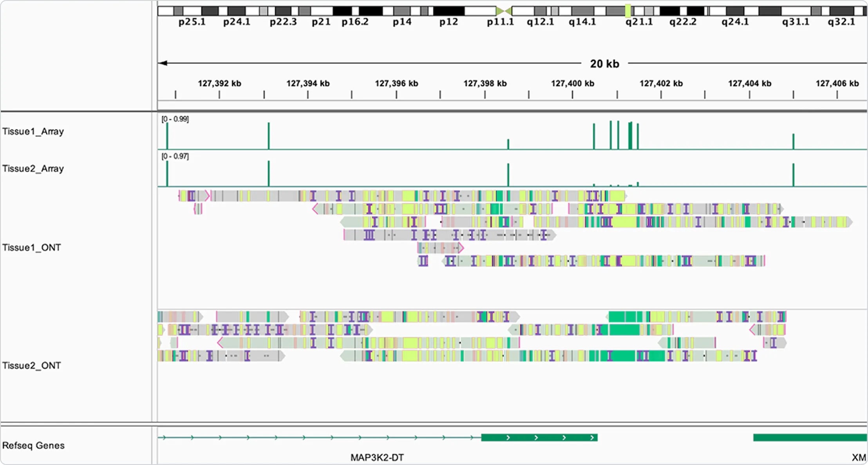868x465 pixels.
Task: Click the highlighted region marker on ideogram
Action: [x=628, y=11]
